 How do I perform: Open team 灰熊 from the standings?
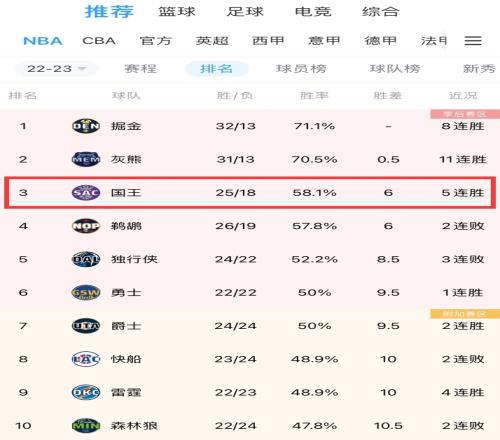tap(126, 159)
